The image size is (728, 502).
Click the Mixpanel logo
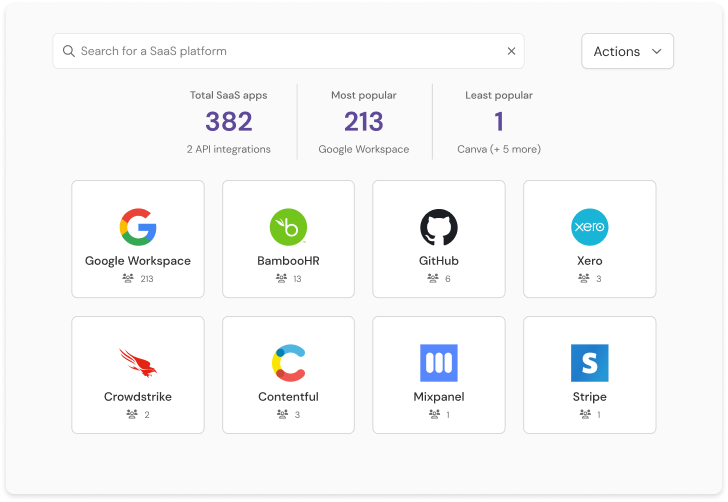[x=439, y=363]
